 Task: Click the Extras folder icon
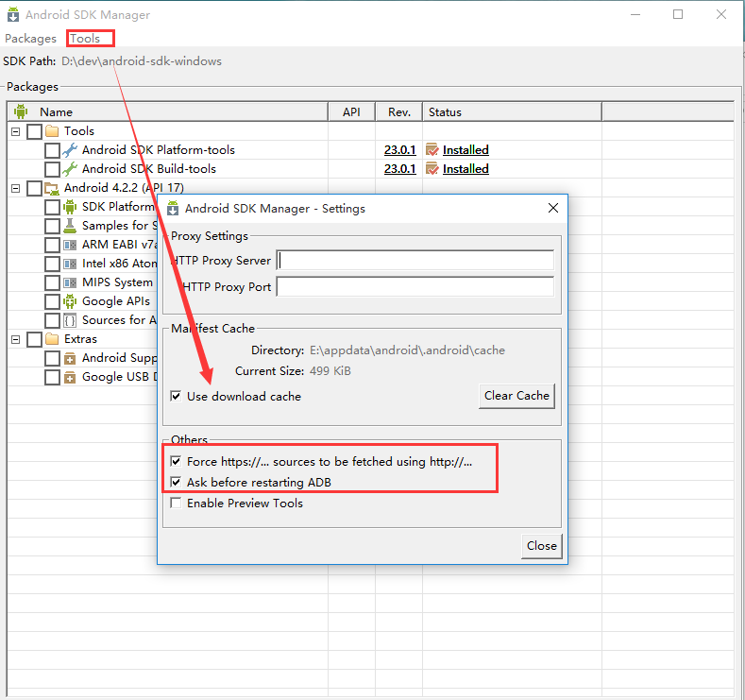click(x=52, y=339)
